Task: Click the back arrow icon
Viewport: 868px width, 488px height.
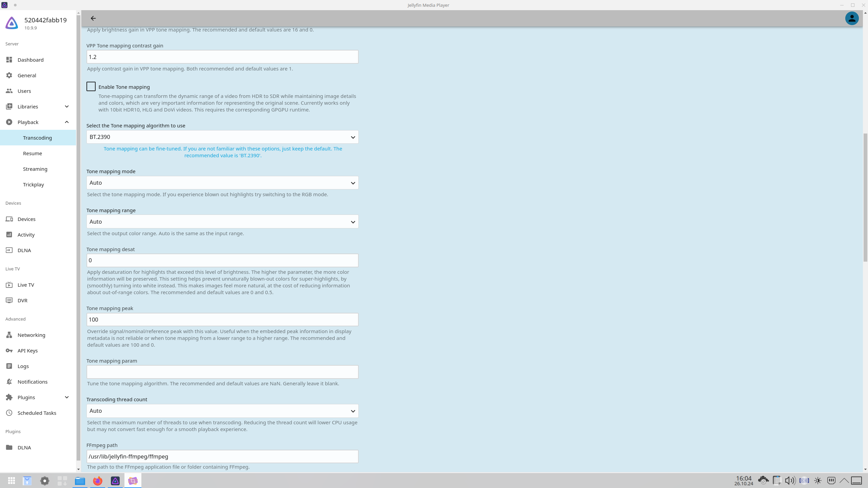Action: (x=93, y=18)
